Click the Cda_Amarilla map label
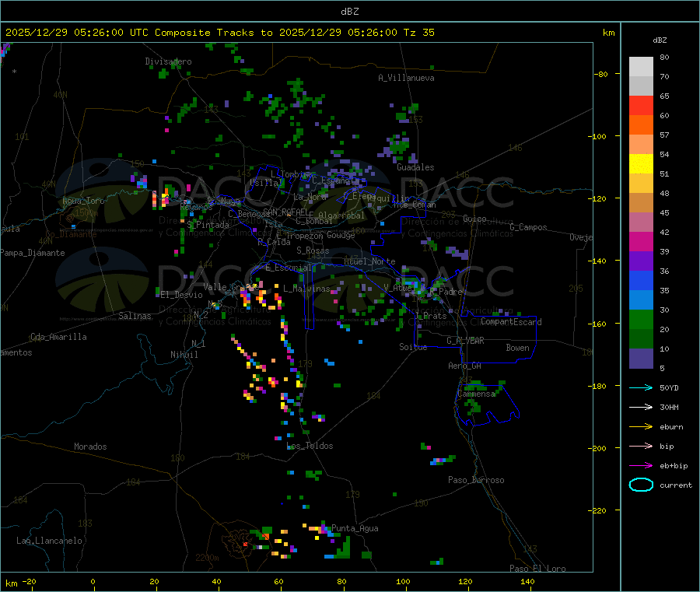The width and height of the screenshot is (700, 592). pos(58,337)
